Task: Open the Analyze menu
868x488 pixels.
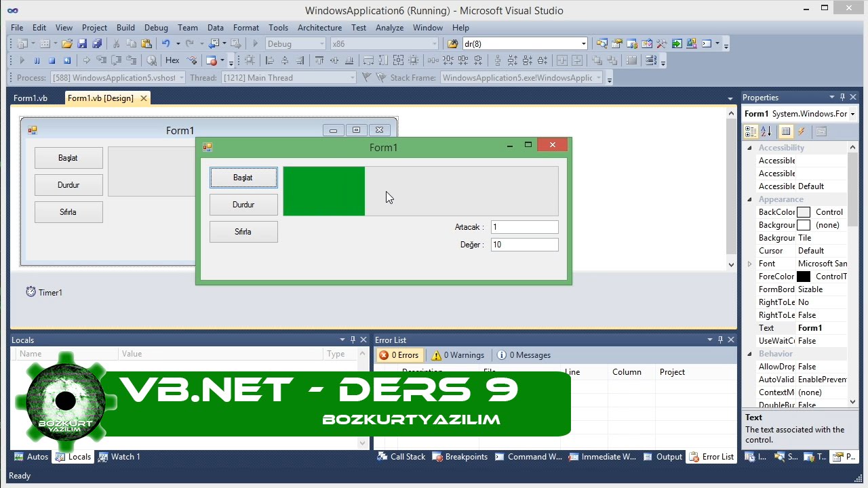Action: 389,27
